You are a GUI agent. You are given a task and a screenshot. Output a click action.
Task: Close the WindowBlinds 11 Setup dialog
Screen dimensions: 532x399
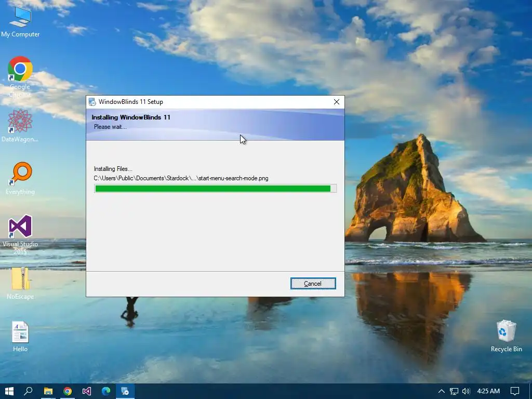point(336,102)
